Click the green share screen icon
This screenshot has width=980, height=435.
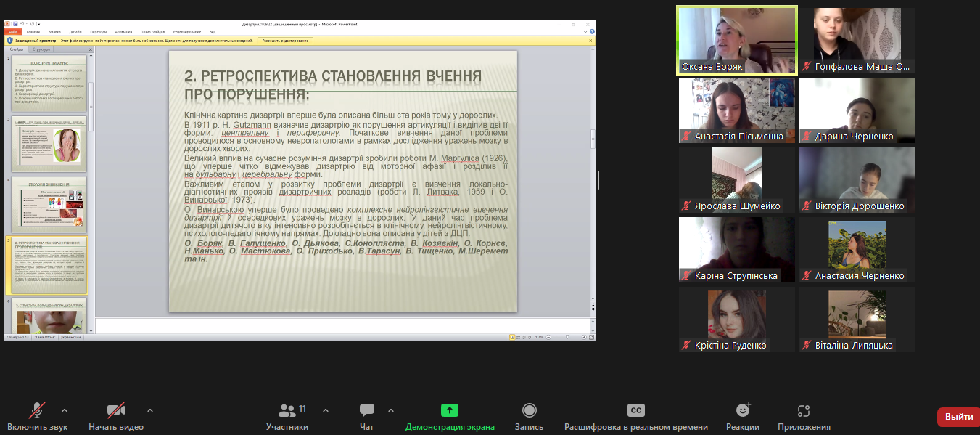coord(450,410)
